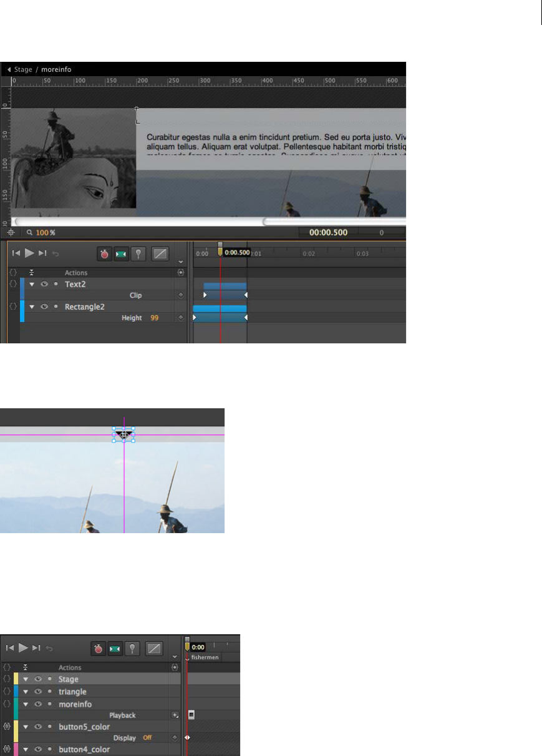Select the Stage layer name
Image resolution: width=542 pixels, height=756 pixels.
coord(69,679)
